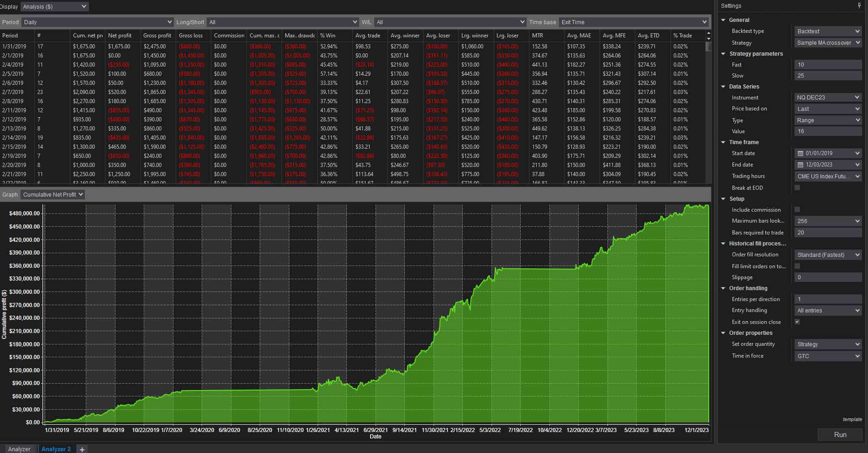Open the Long/Short filter dropdown
The height and width of the screenshot is (453, 868).
(283, 22)
